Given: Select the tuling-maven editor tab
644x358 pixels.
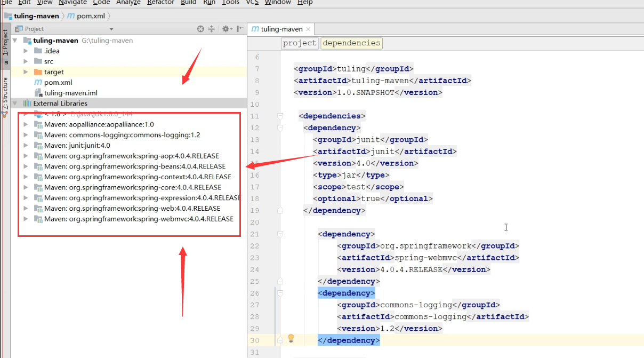Looking at the screenshot, I should coord(281,29).
